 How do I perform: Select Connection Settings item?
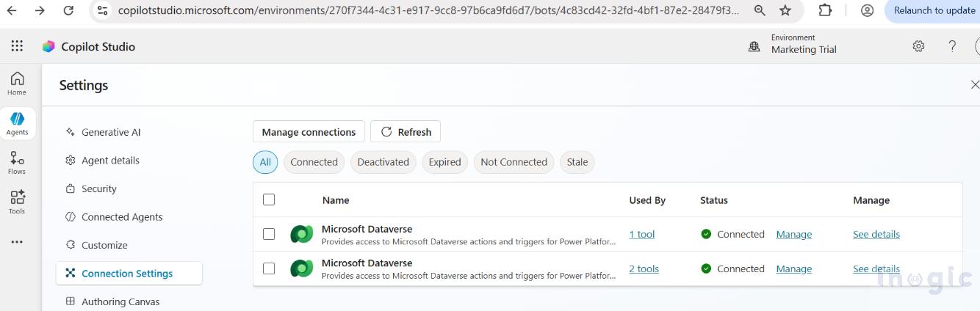[x=129, y=273]
